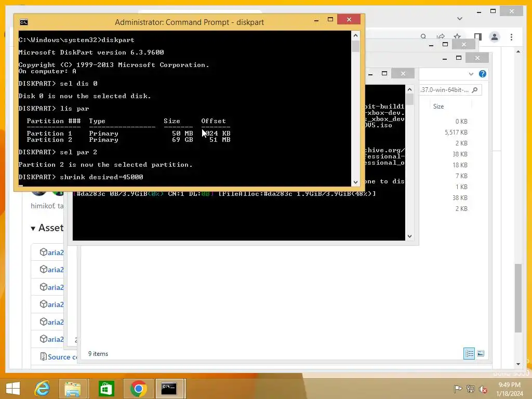Switch to Google Chrome on the taskbar
Screen dimensions: 532x399
pos(138,389)
